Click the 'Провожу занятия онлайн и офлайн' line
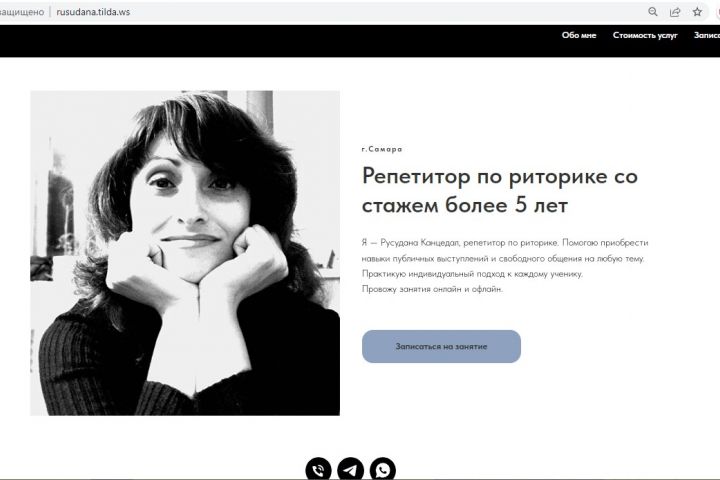The width and height of the screenshot is (720, 480). click(x=432, y=289)
